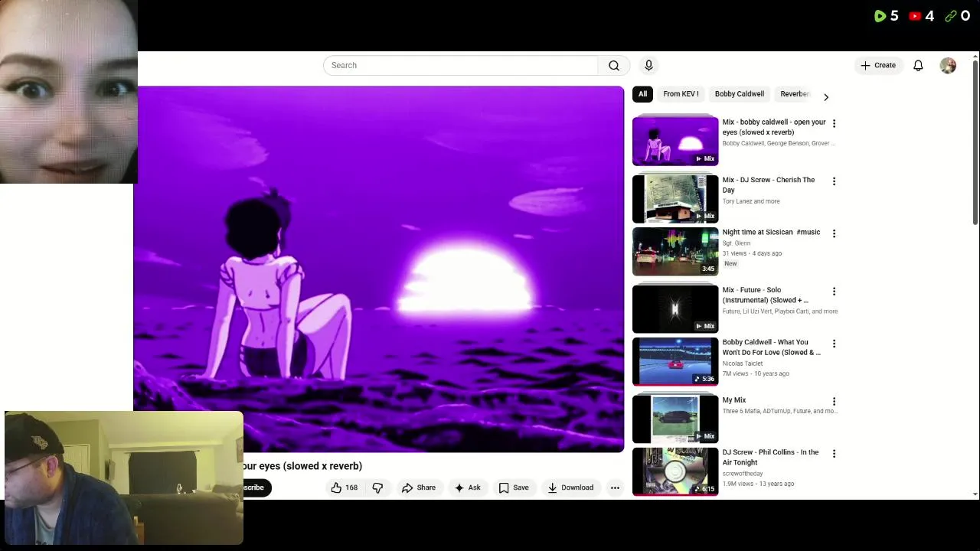Show more filter chips with right arrow
The width and height of the screenshot is (980, 551).
tap(825, 97)
